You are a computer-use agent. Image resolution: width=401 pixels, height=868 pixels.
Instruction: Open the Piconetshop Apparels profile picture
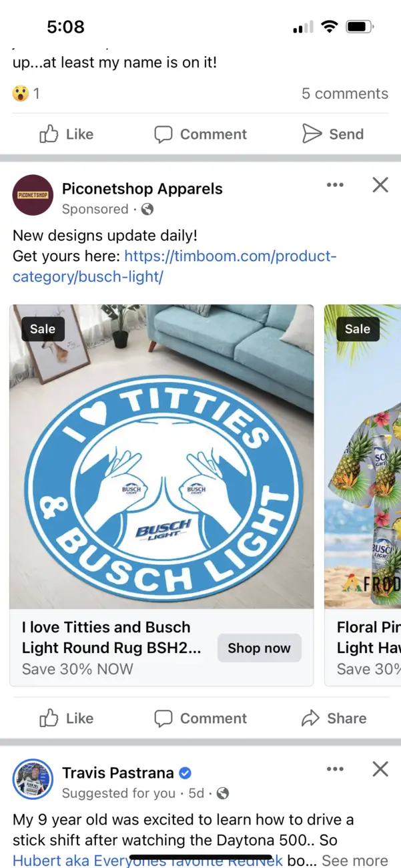coord(33,195)
